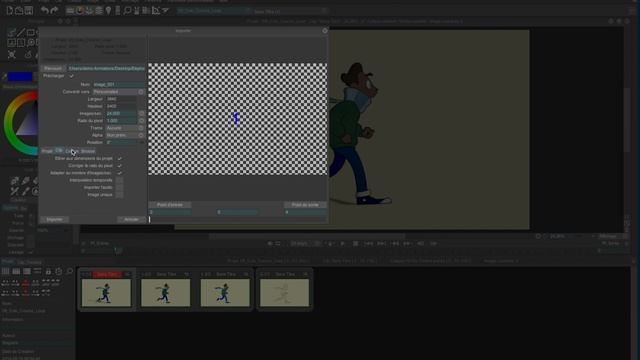Toggle the Précharger checkbox
The height and width of the screenshot is (360, 640).
[x=71, y=76]
